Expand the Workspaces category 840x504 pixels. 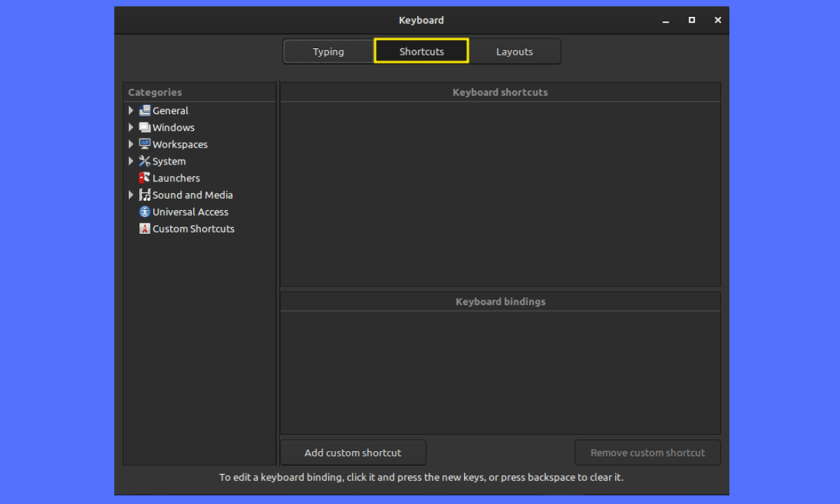[x=131, y=144]
